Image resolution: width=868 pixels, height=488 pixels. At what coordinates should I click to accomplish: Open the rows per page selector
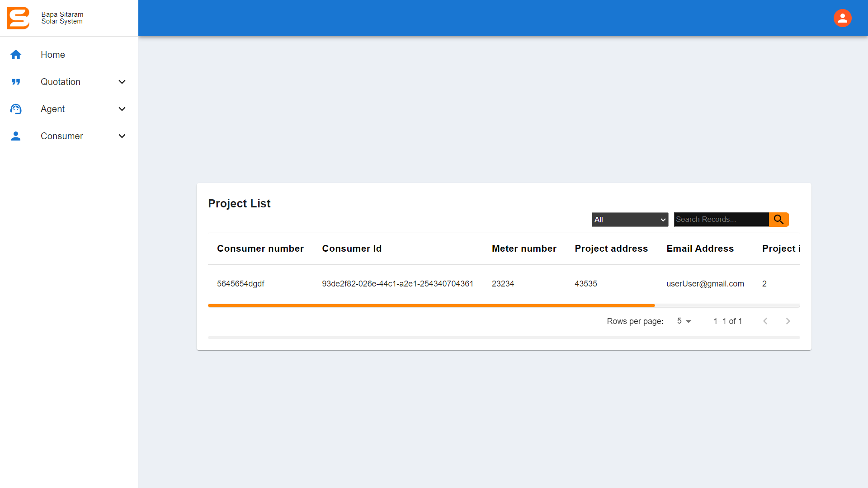pyautogui.click(x=684, y=321)
